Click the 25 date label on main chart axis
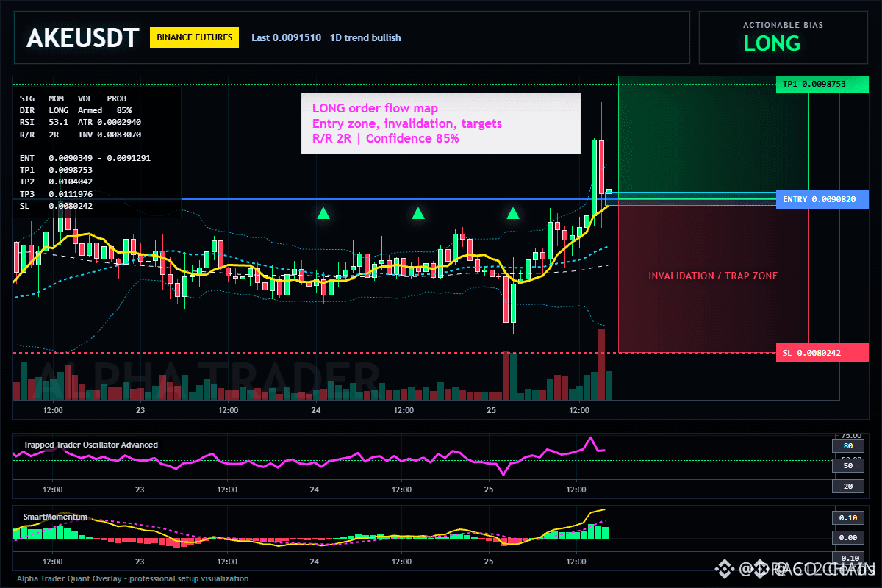This screenshot has height=588, width=882. (491, 410)
